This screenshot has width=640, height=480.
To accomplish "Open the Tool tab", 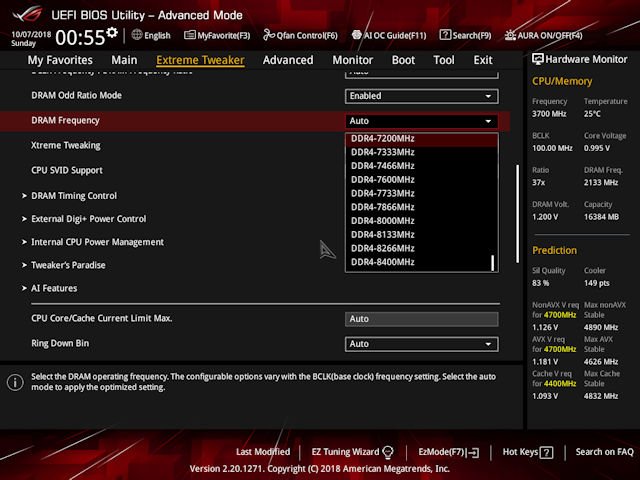I will [x=444, y=60].
